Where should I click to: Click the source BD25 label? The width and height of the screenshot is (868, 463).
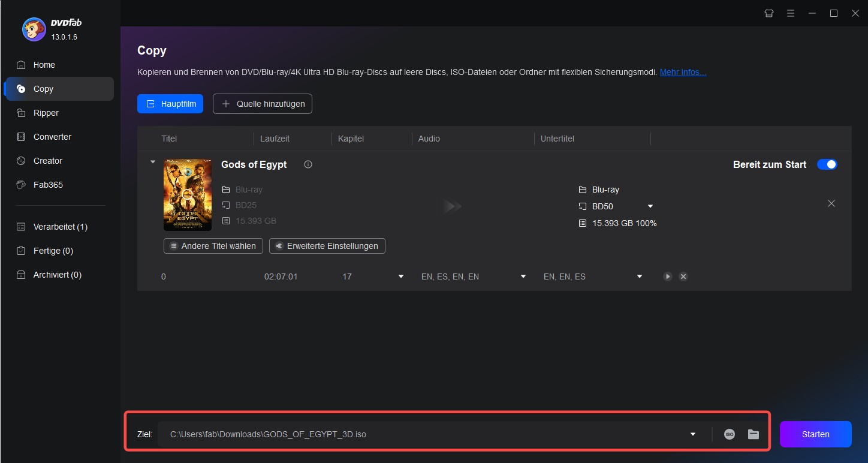pos(246,205)
